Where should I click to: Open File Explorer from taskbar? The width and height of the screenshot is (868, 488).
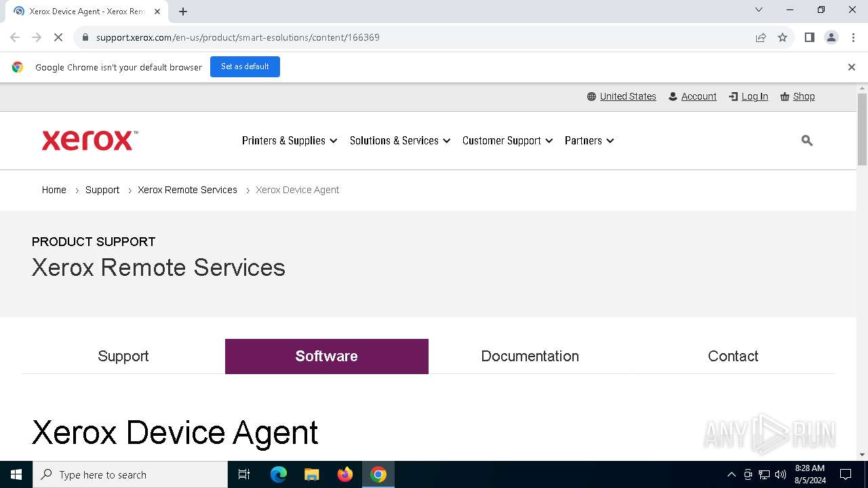311,474
